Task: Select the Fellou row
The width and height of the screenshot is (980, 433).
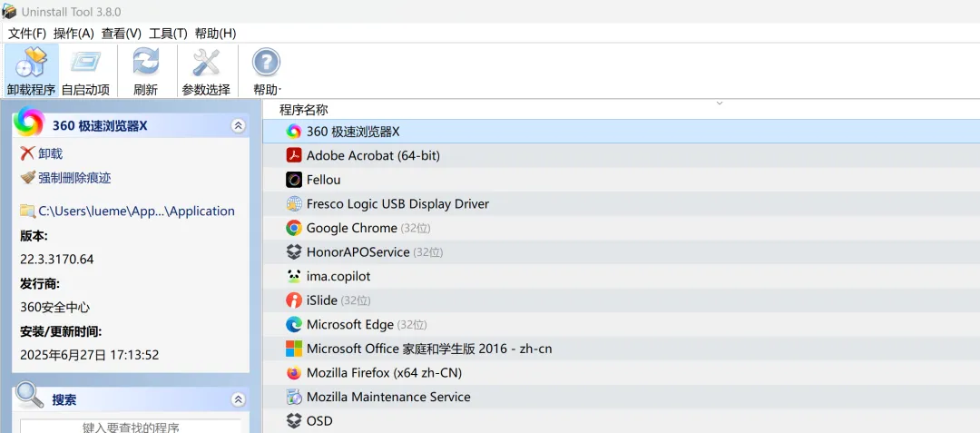Action: coord(622,180)
